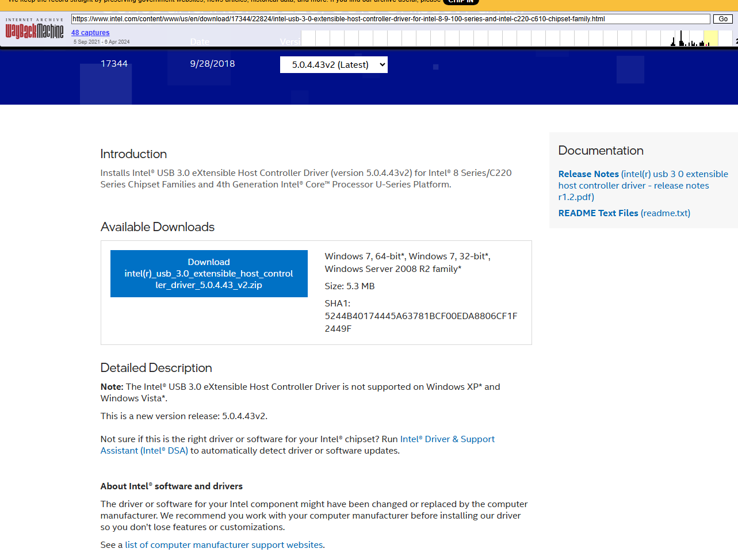Click the download ID 17344
Screen dimensions: 738x560
[x=114, y=64]
